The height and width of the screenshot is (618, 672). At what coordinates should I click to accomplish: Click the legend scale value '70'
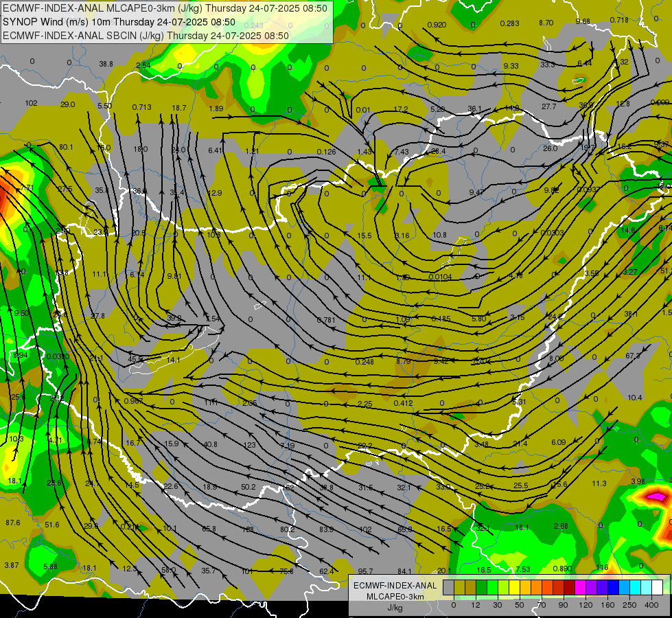(542, 605)
